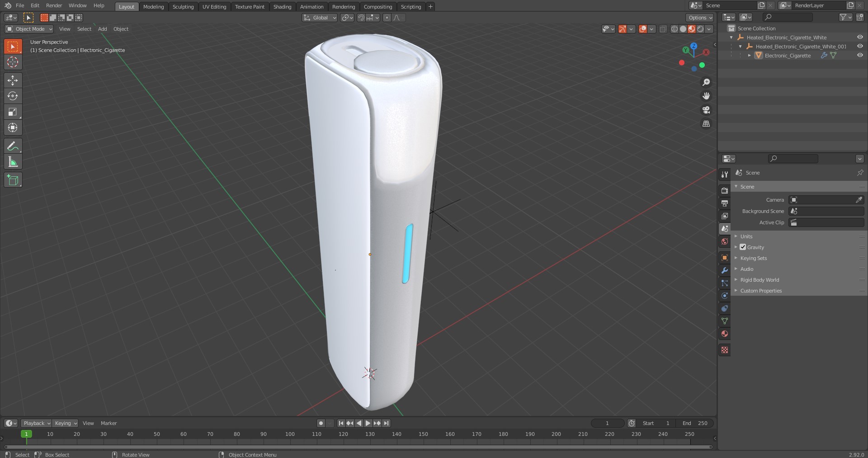Screen dimensions: 868x458
Task: Open the File menu
Action: pyautogui.click(x=20, y=5)
